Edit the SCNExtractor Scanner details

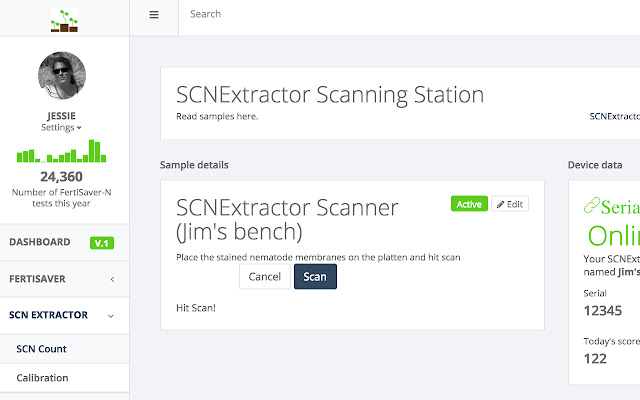[510, 204]
